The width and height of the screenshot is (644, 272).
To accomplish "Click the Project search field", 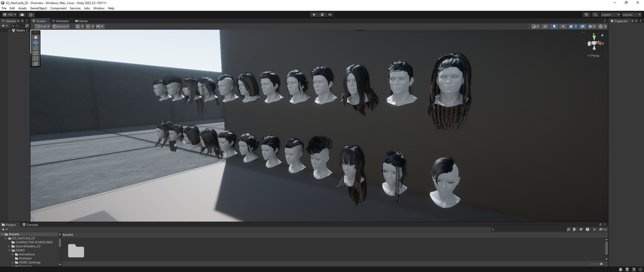I will (x=528, y=230).
